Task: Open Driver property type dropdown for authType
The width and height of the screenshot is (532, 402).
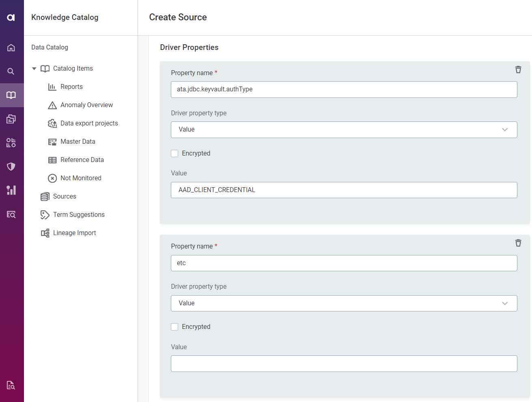Action: click(344, 130)
